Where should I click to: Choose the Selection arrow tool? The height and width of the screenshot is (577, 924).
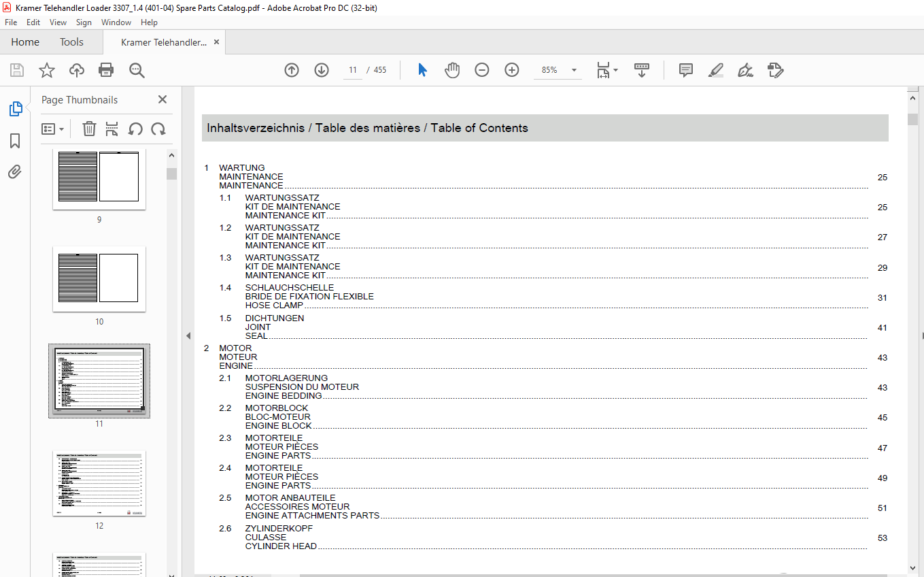tap(422, 70)
